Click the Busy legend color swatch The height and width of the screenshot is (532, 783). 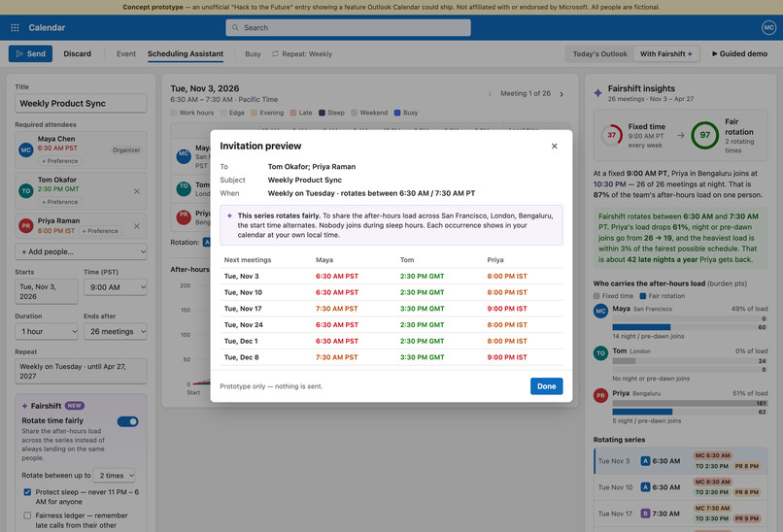397,113
